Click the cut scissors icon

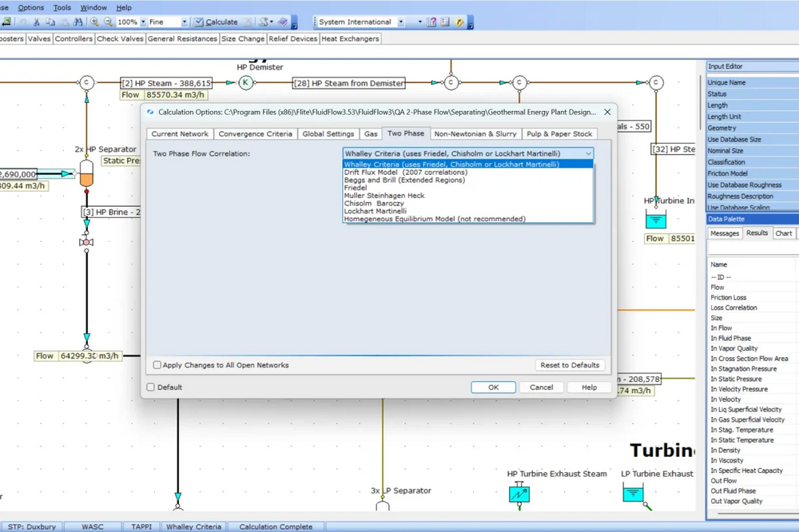tap(38, 22)
